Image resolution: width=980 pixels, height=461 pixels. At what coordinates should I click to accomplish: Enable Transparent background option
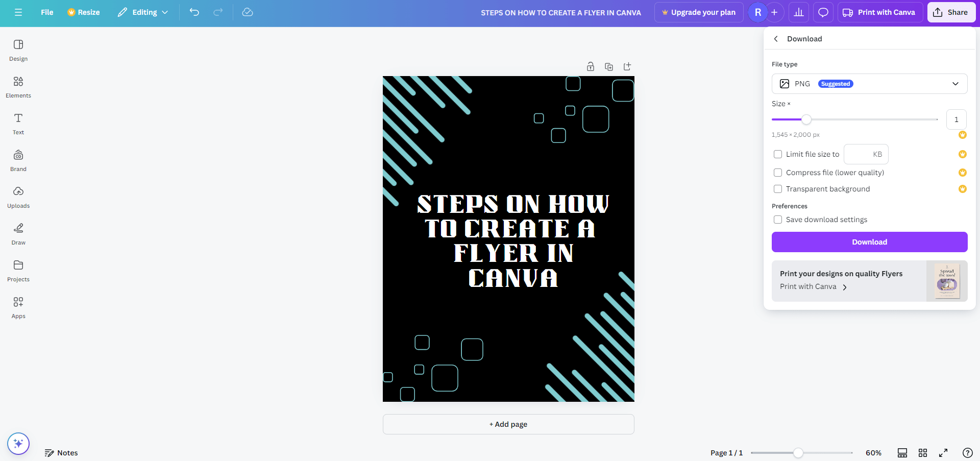[778, 189]
